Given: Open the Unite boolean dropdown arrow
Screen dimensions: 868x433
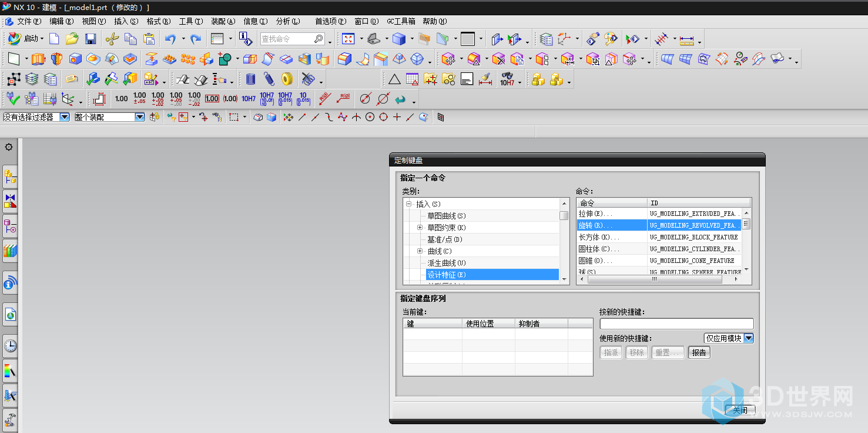Looking at the screenshot, I should [x=237, y=59].
